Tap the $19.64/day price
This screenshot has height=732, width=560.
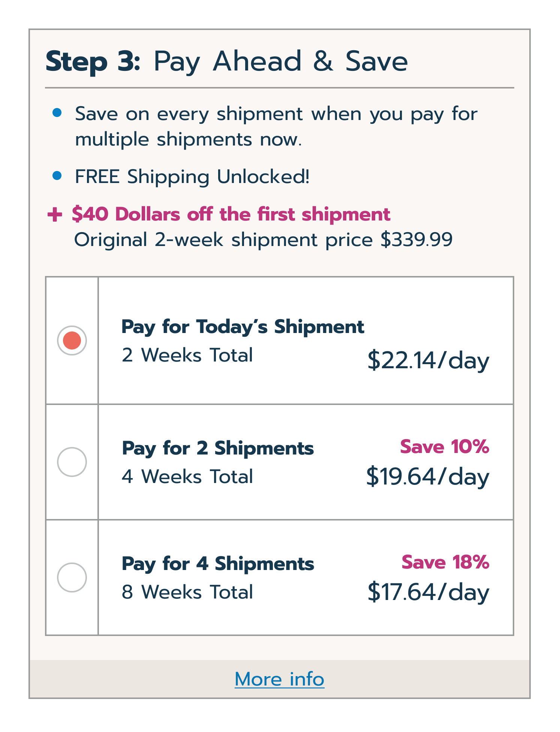428,477
